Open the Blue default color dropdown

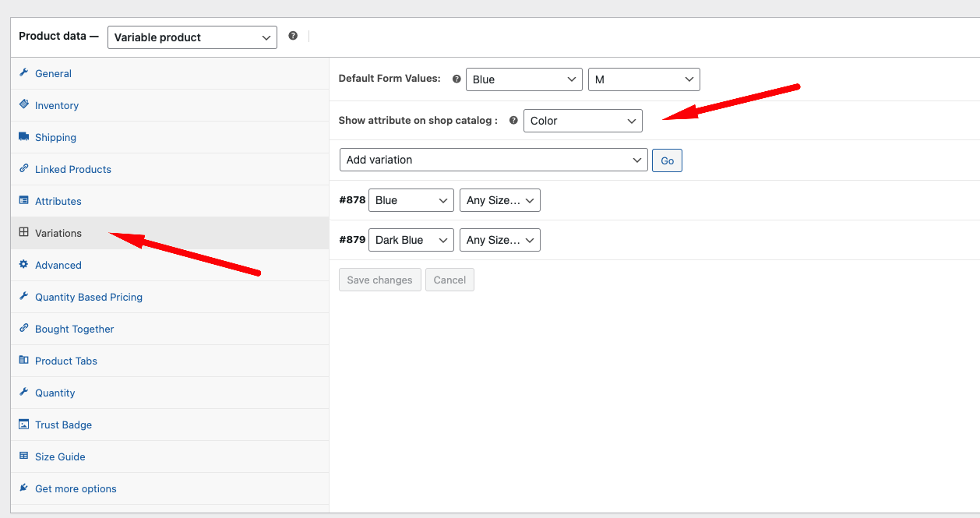(523, 79)
